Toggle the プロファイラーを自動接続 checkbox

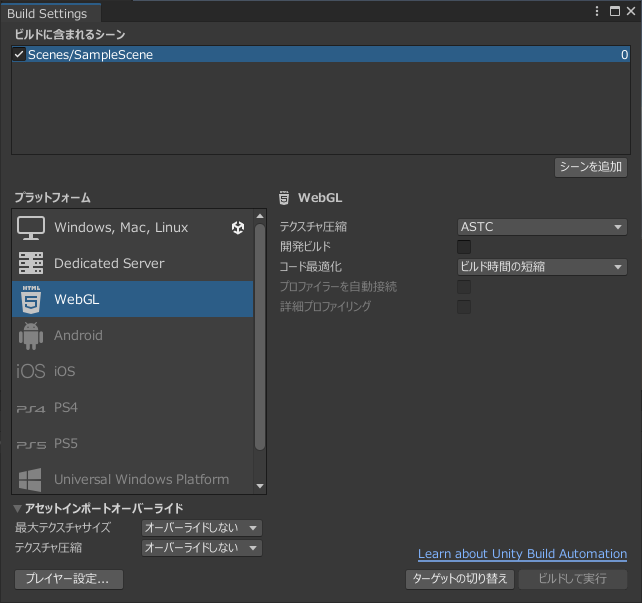464,287
